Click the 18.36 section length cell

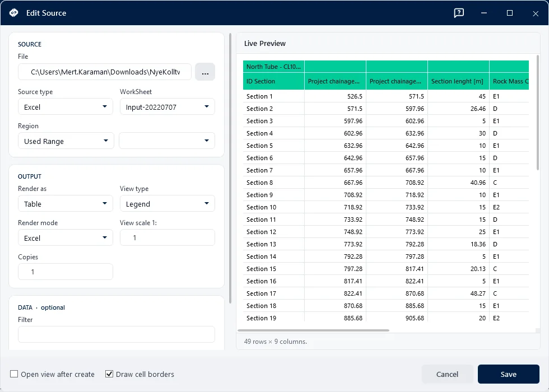pos(458,244)
